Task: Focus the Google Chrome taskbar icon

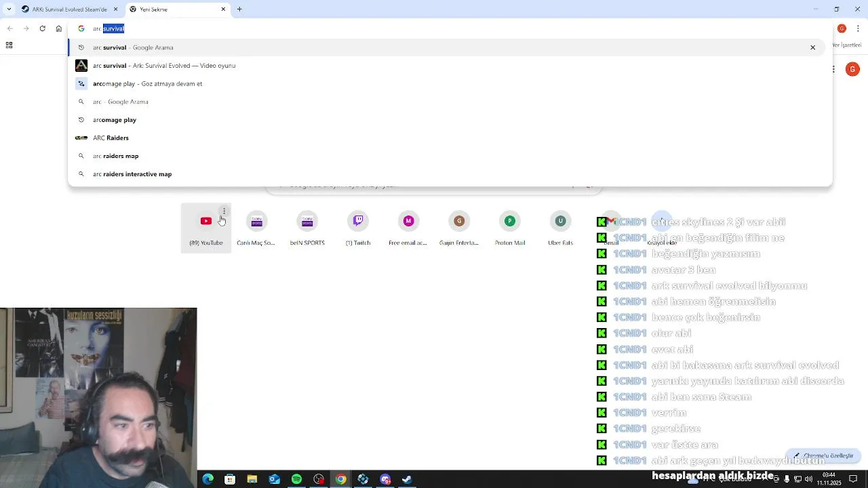Action: (x=340, y=479)
